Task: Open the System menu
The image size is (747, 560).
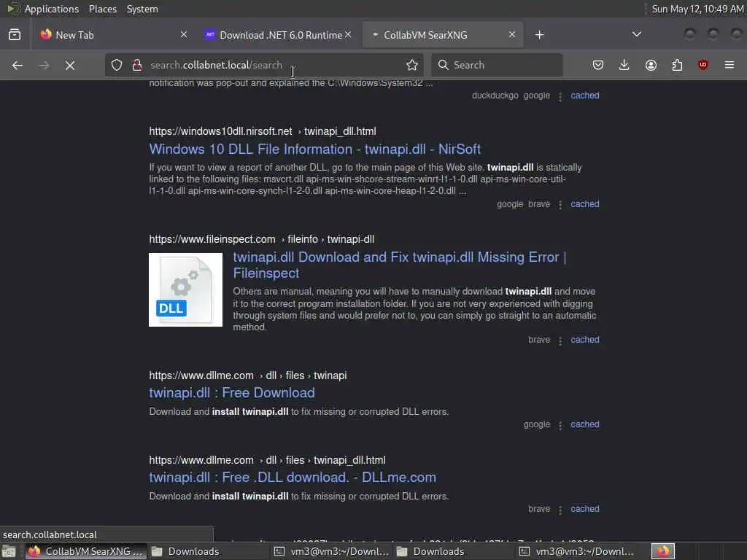Action: pyautogui.click(x=142, y=9)
